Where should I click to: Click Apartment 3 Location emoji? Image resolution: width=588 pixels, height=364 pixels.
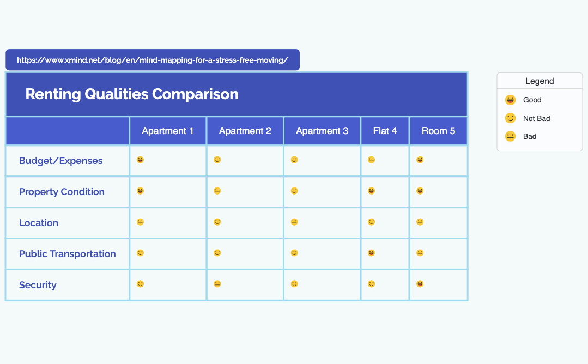[x=294, y=222]
